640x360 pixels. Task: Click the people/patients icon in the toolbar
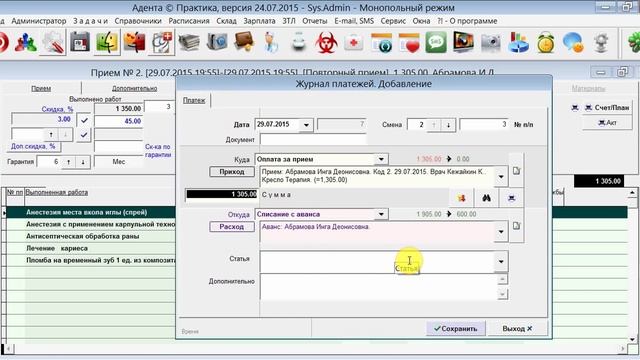point(25,43)
